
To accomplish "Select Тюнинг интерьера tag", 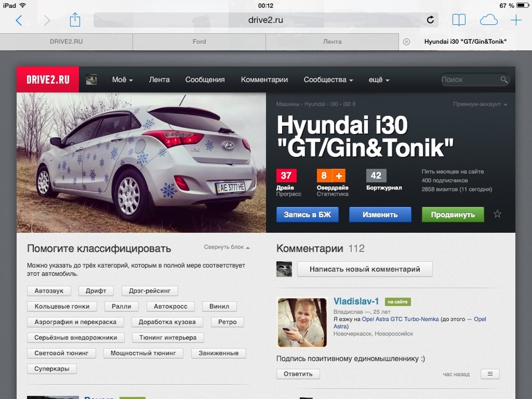I will (168, 337).
